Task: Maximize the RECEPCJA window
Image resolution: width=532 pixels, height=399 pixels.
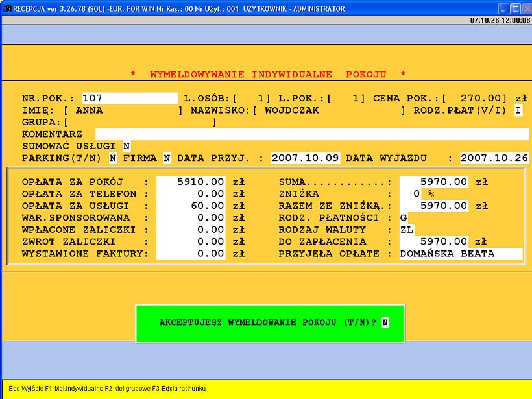Action: pos(514,8)
